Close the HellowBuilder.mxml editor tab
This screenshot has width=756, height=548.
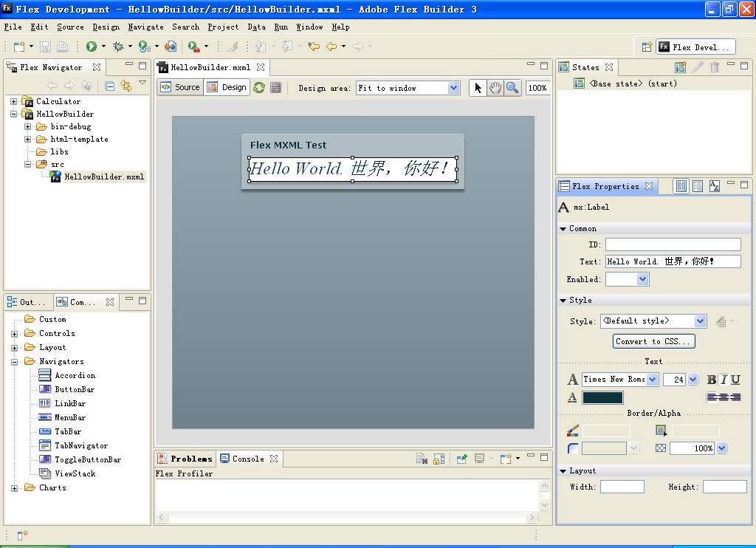click(261, 67)
